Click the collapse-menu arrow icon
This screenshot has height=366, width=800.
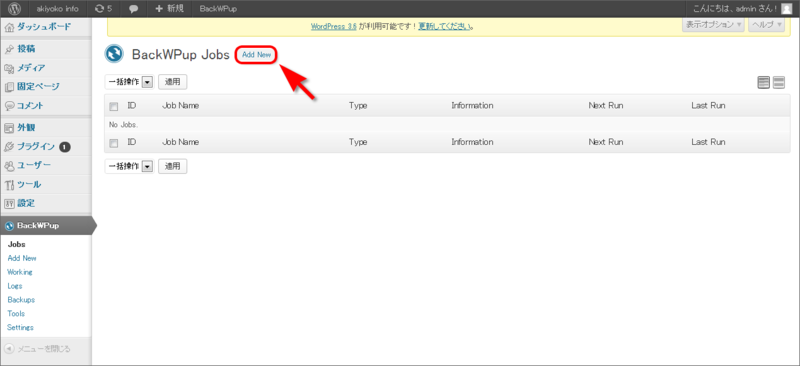[9, 349]
